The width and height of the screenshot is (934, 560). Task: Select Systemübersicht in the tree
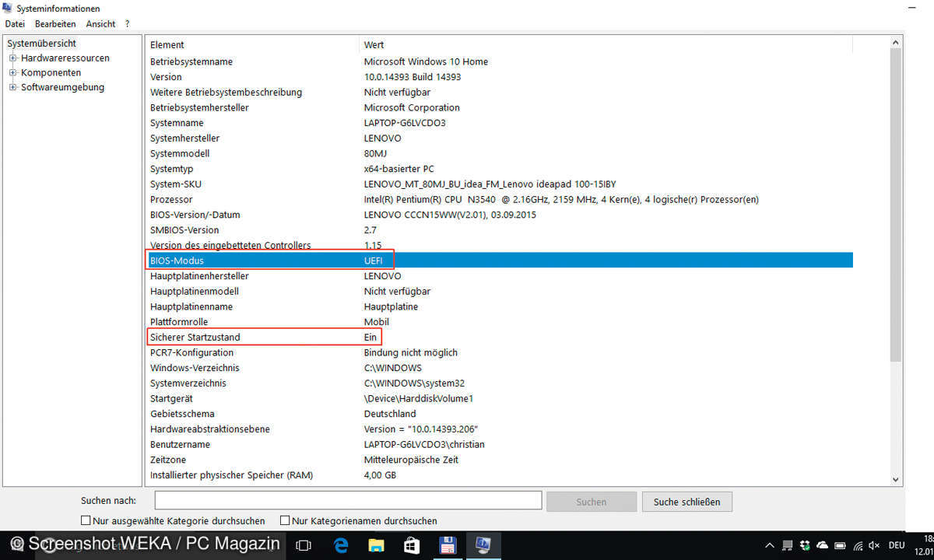(41, 44)
